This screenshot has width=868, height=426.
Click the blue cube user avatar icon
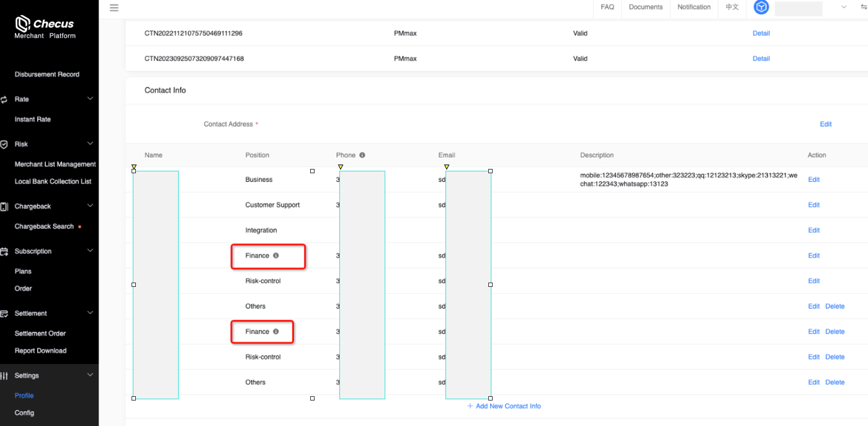[x=761, y=7]
